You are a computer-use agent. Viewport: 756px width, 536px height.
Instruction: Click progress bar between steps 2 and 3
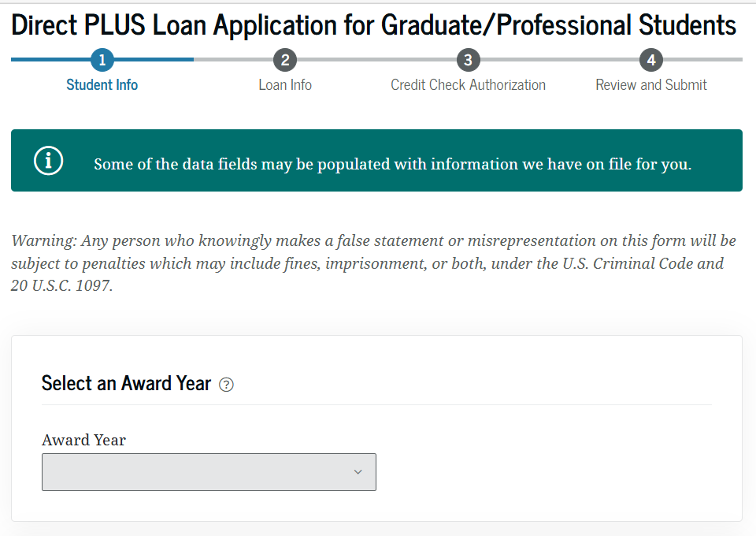[376, 59]
